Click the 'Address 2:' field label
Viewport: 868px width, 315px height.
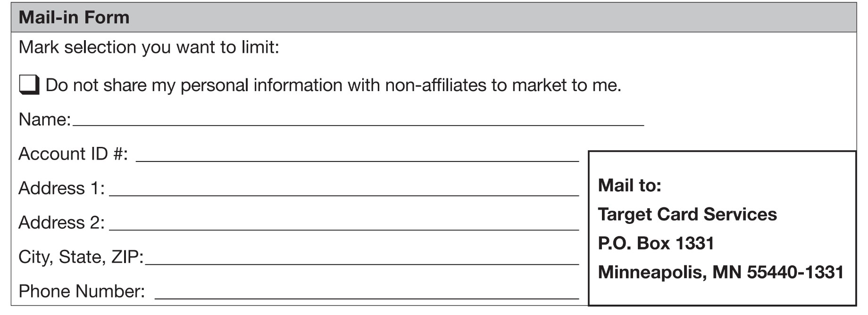61,223
